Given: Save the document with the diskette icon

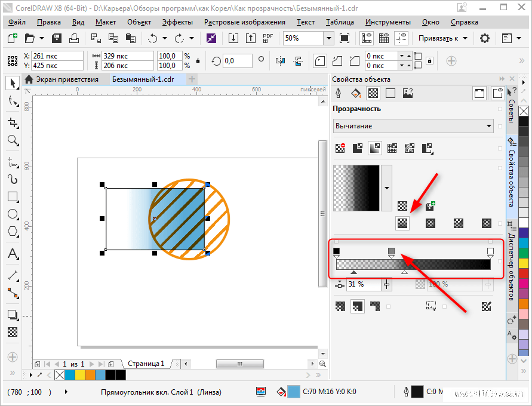Looking at the screenshot, I should tap(57, 38).
